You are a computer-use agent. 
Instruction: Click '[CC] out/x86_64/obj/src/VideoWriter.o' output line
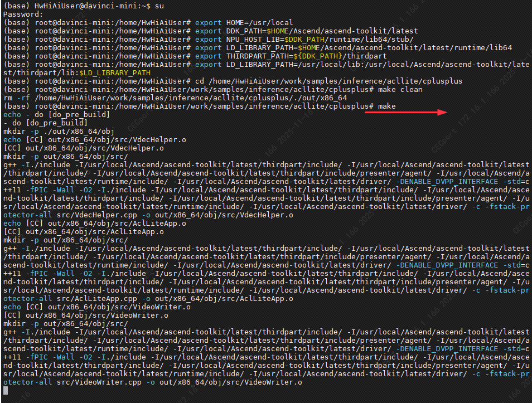(85, 315)
